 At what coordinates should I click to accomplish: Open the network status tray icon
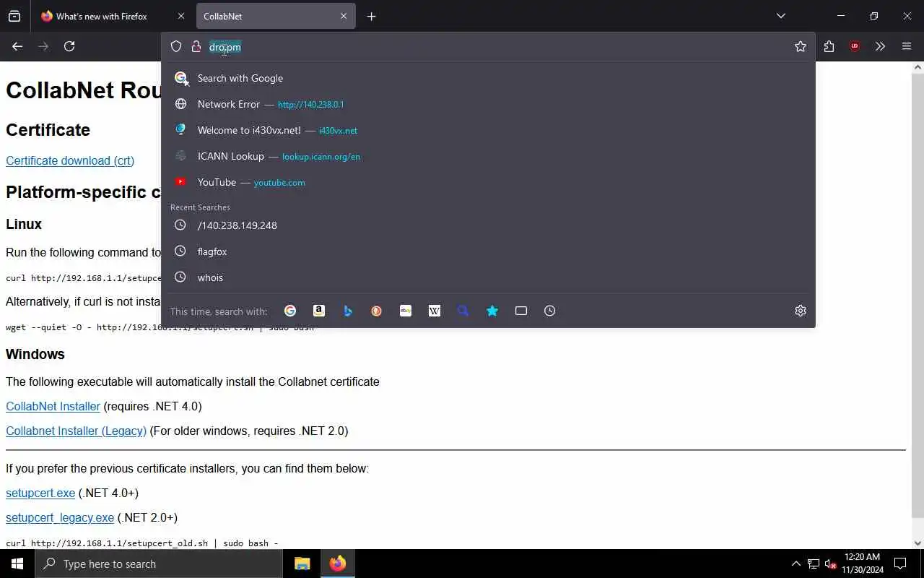click(x=814, y=564)
